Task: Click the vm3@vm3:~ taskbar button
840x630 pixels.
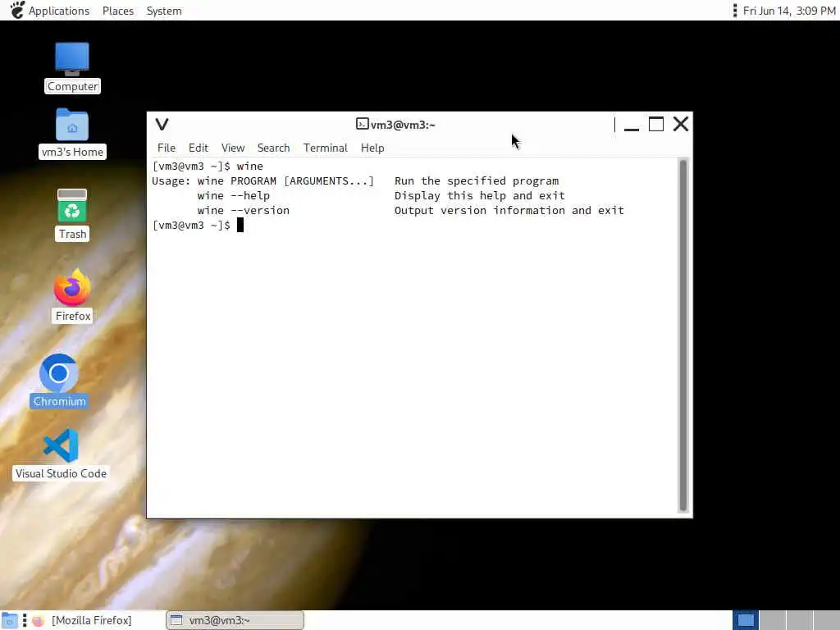Action: click(x=235, y=620)
